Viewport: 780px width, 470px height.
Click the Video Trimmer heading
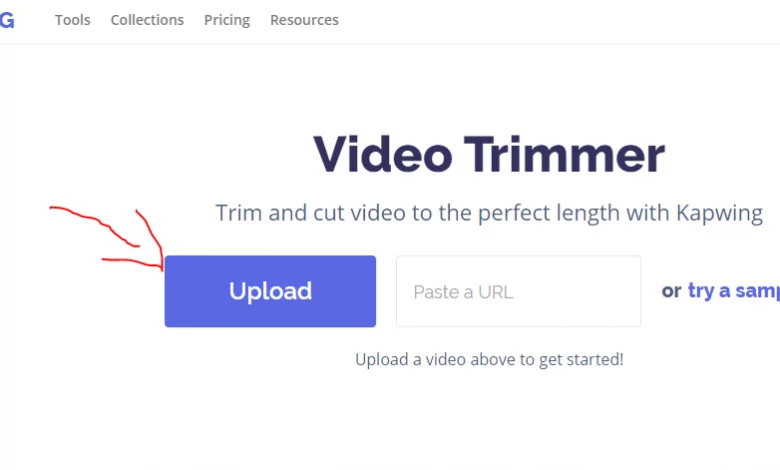(489, 155)
